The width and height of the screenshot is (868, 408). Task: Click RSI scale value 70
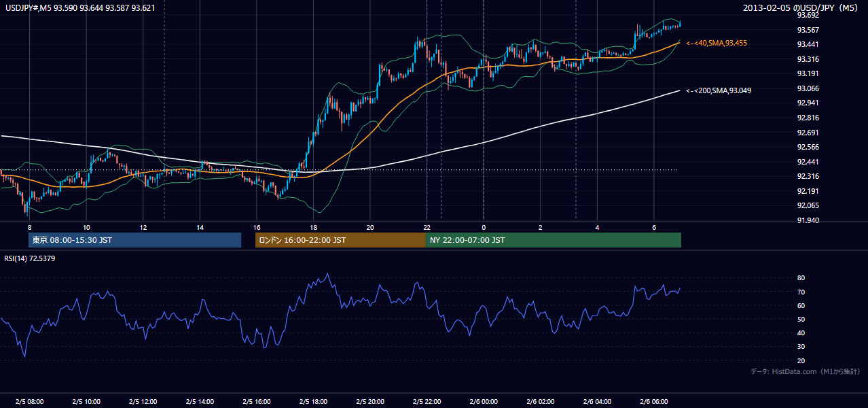(801, 292)
